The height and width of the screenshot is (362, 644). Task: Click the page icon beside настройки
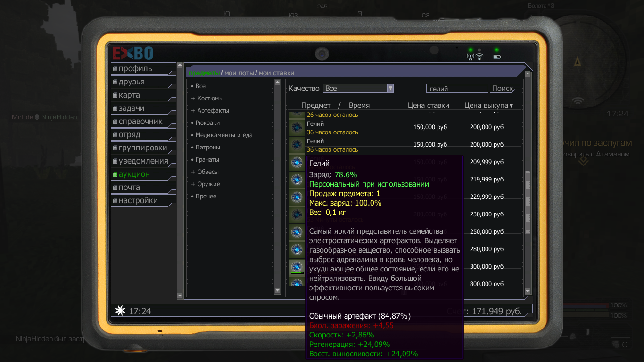pos(115,201)
